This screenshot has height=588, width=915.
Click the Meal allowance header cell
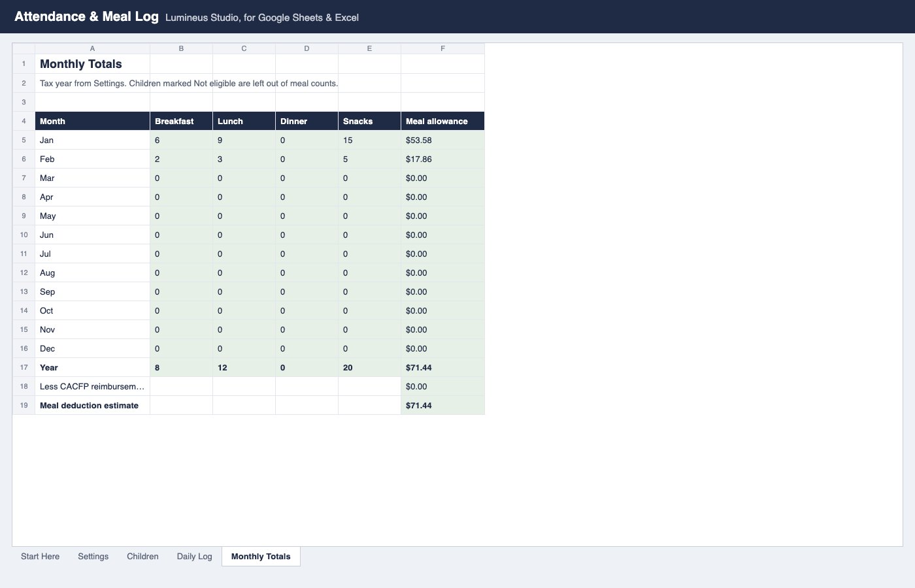tap(442, 122)
